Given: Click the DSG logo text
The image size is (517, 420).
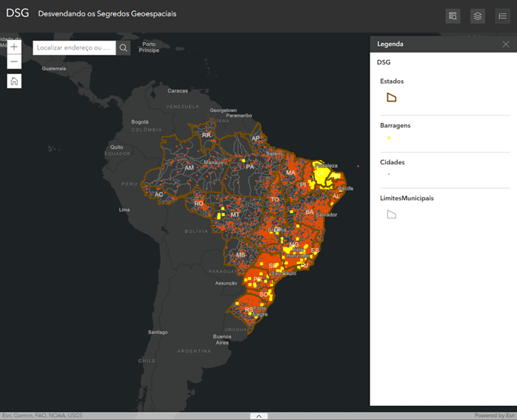Looking at the screenshot, I should click(x=17, y=14).
